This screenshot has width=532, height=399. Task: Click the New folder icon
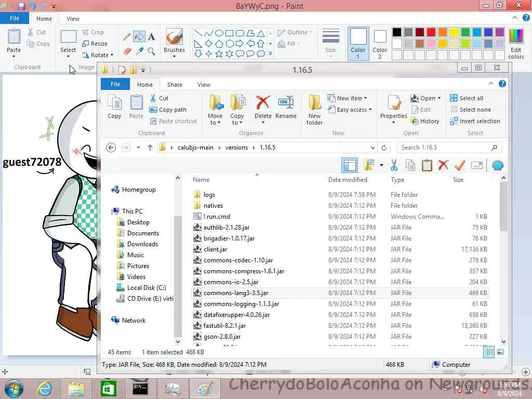click(314, 102)
